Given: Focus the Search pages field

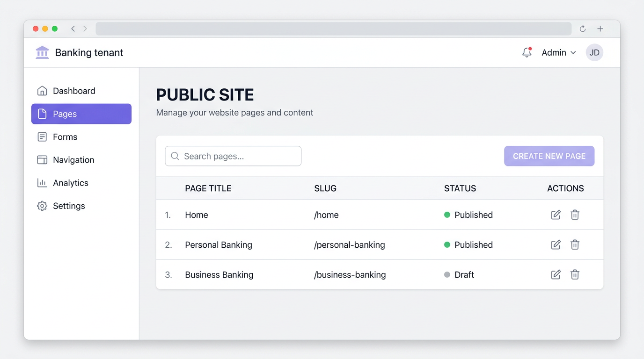Looking at the screenshot, I should click(x=233, y=156).
